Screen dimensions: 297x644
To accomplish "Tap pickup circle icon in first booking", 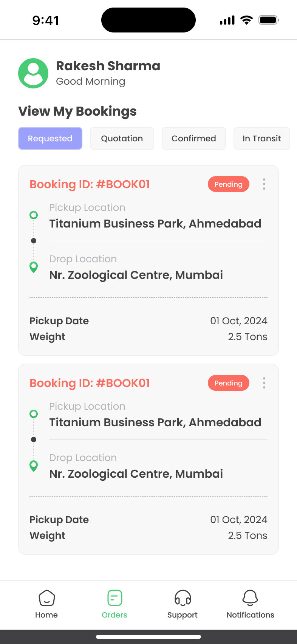I will [34, 215].
